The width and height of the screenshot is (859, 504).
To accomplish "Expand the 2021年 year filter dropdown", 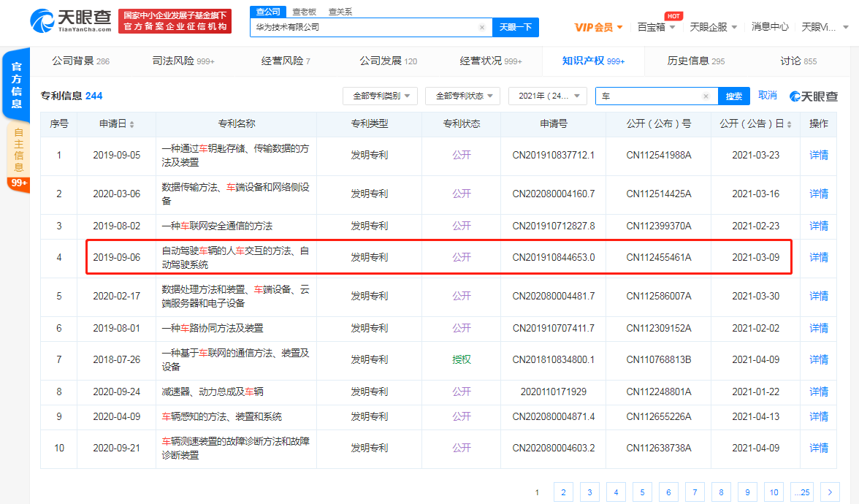I will point(547,96).
